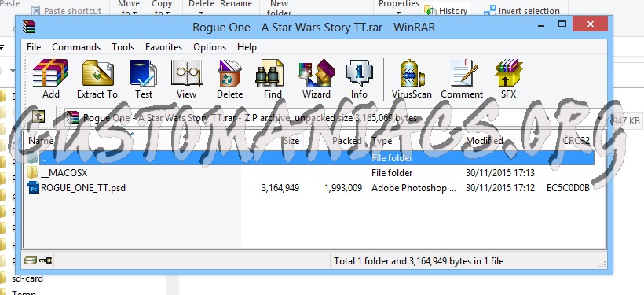644x295 pixels.
Task: Click the Add archive toolbar icon
Action: tap(50, 79)
